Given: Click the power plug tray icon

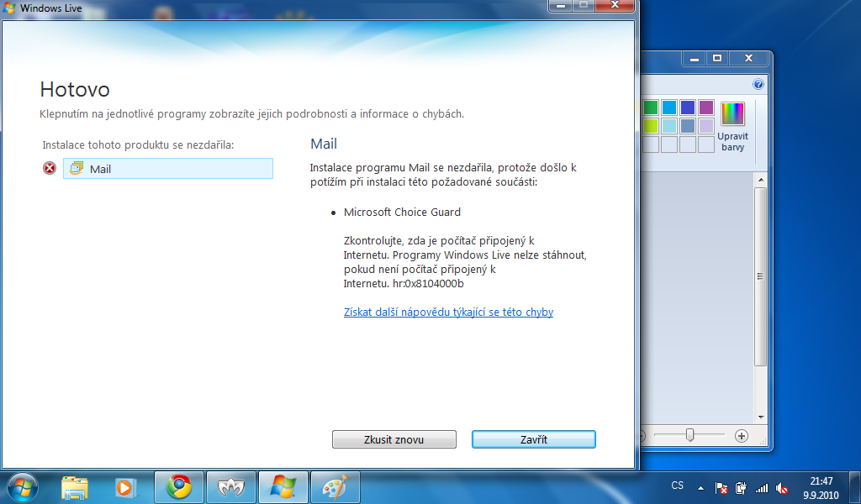Looking at the screenshot, I should pyautogui.click(x=741, y=487).
